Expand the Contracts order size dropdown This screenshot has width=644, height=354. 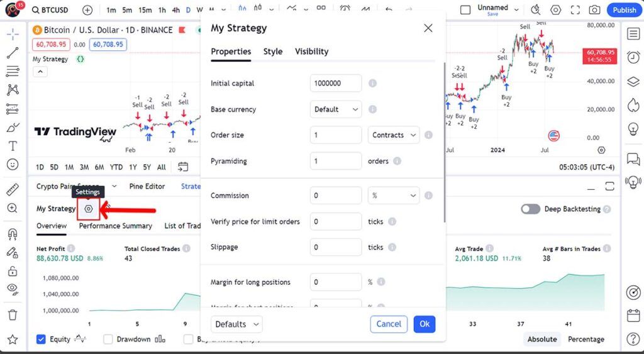click(x=393, y=135)
